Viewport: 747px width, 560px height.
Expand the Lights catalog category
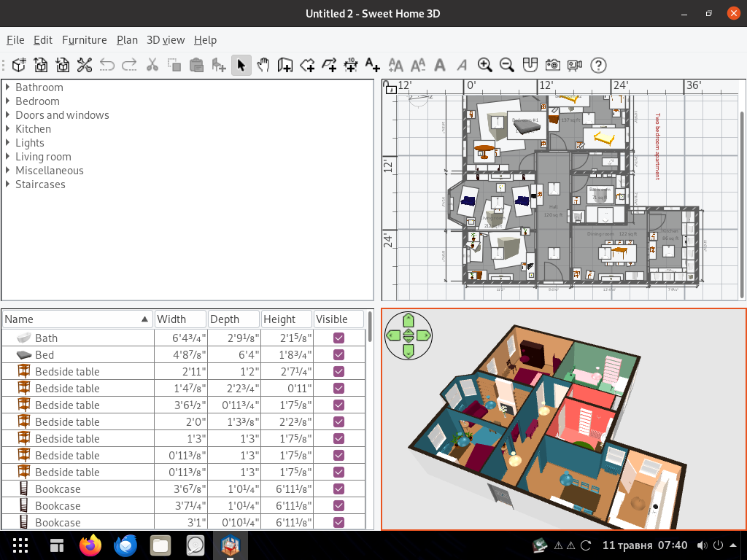coord(7,142)
